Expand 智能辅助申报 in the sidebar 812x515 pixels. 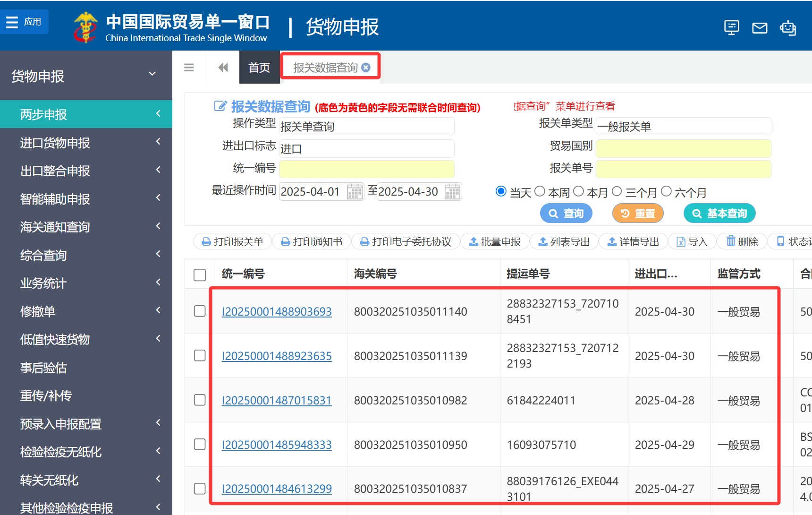[x=86, y=199]
